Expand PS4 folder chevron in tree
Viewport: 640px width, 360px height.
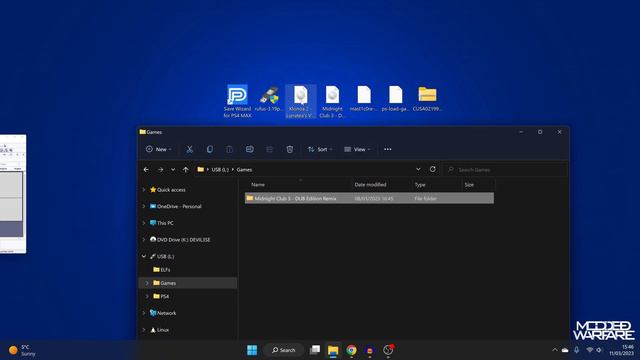pyautogui.click(x=147, y=296)
